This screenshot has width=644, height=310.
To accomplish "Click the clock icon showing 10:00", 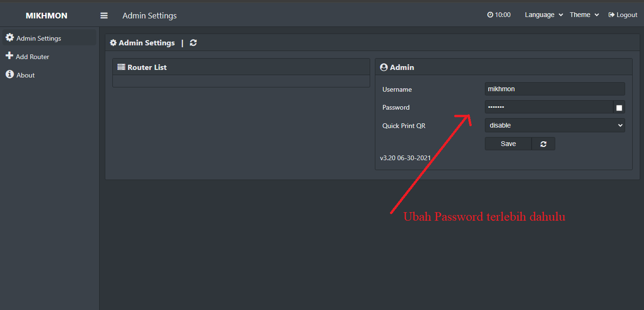I will pyautogui.click(x=490, y=15).
